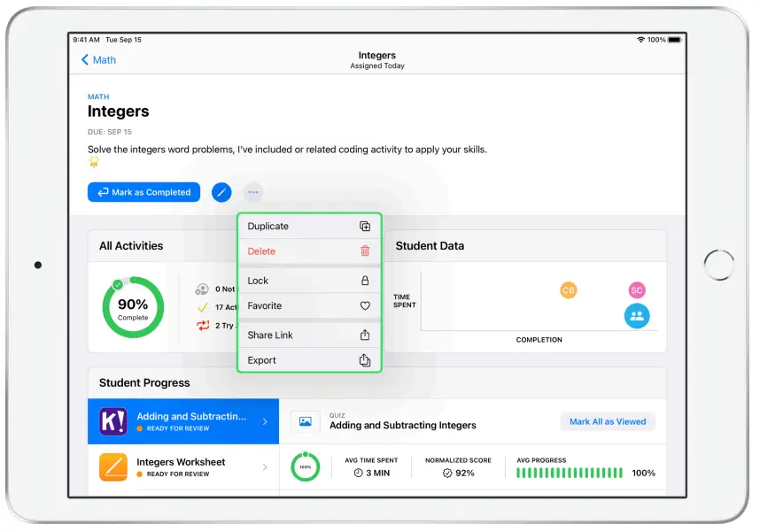Click the clock icon beside 3 MIN
Viewport: 760px width, 532px height.
pos(358,473)
